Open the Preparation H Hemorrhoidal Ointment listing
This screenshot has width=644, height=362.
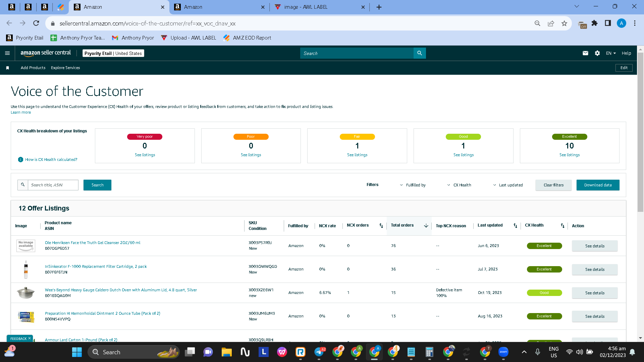tap(102, 313)
